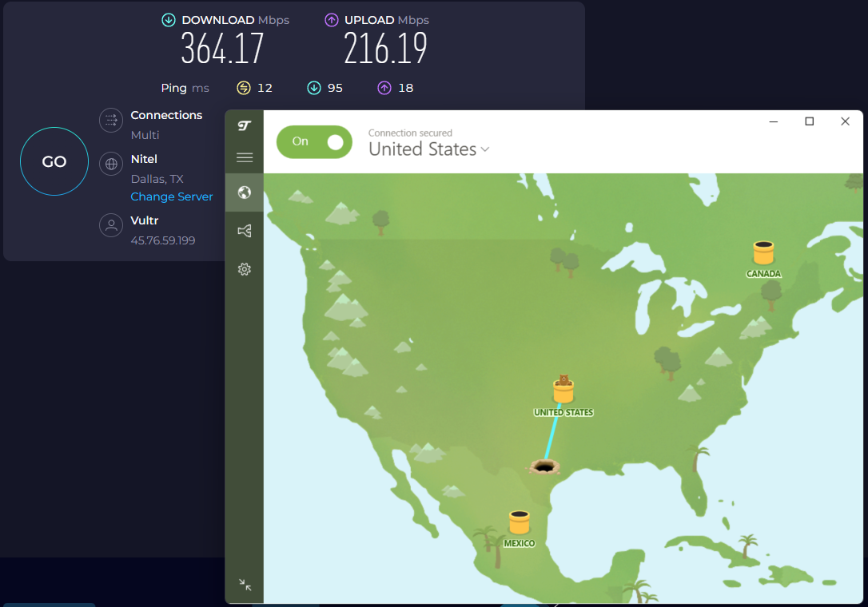Click the download arrow icon by DOWNLOAD
The width and height of the screenshot is (868, 607).
[x=169, y=20]
